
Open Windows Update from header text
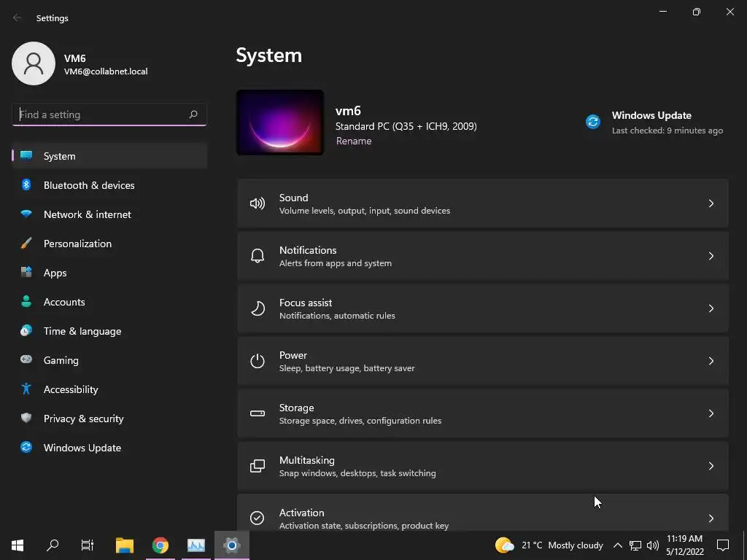(651, 115)
